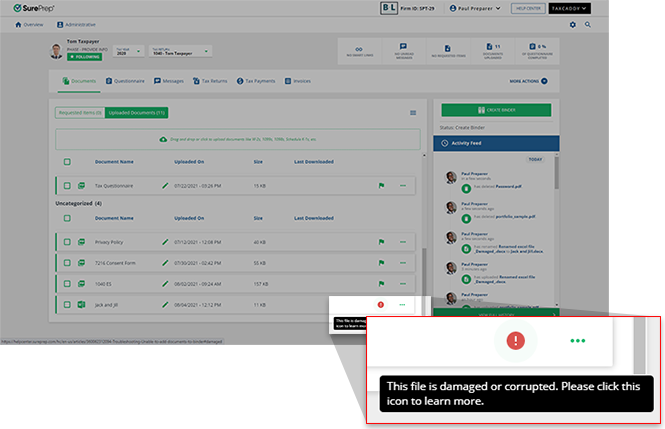This screenshot has width=665, height=429.
Task: Click the Activity Feed scrollbar
Action: [556, 174]
